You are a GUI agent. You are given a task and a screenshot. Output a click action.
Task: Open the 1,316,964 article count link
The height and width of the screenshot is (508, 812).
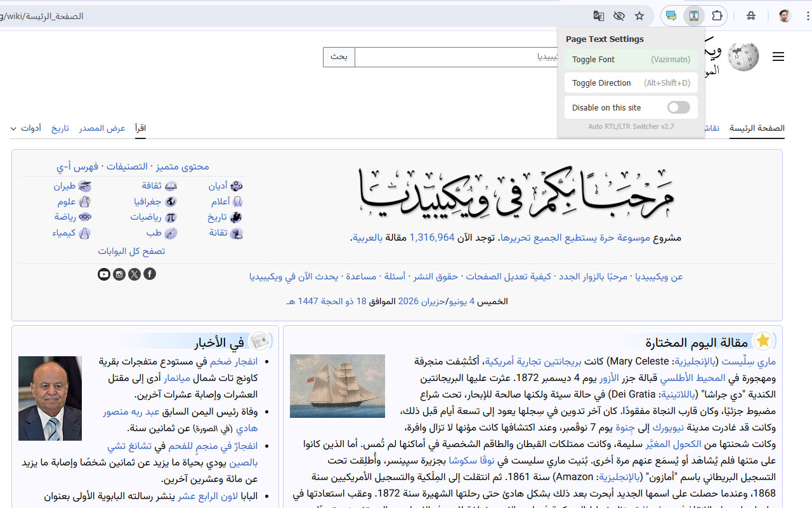click(432, 237)
